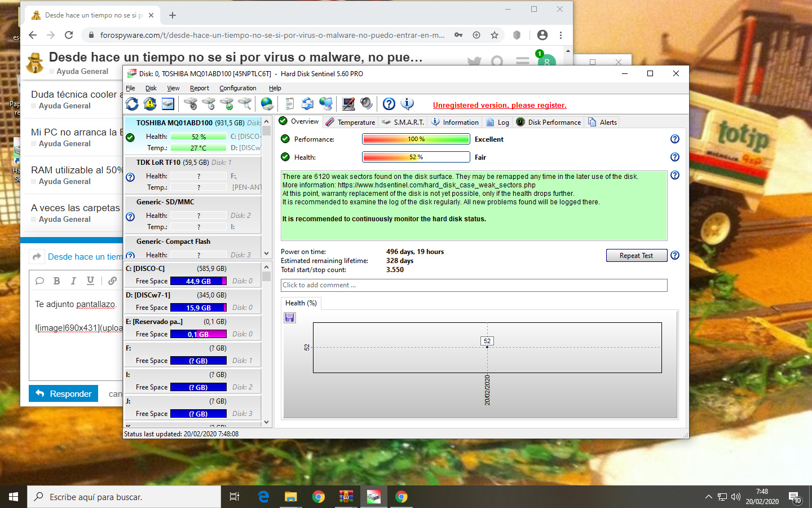Click the help icon next to Repeat Test

(675, 255)
